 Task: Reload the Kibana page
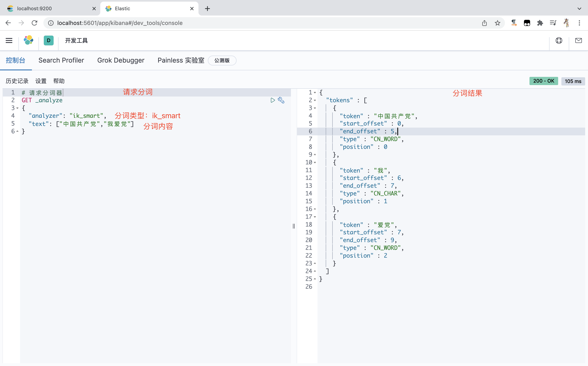click(x=35, y=23)
